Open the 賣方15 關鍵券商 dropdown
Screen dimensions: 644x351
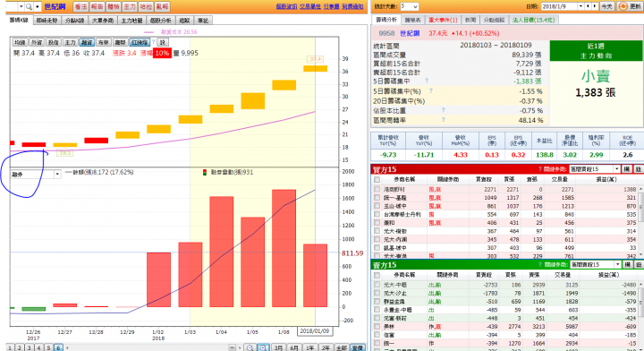coord(595,265)
